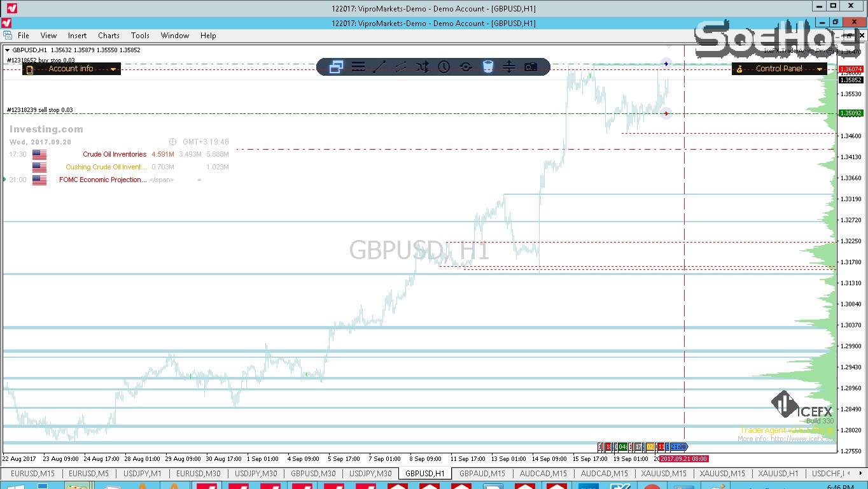Click the parallel channel lines icon

point(402,66)
